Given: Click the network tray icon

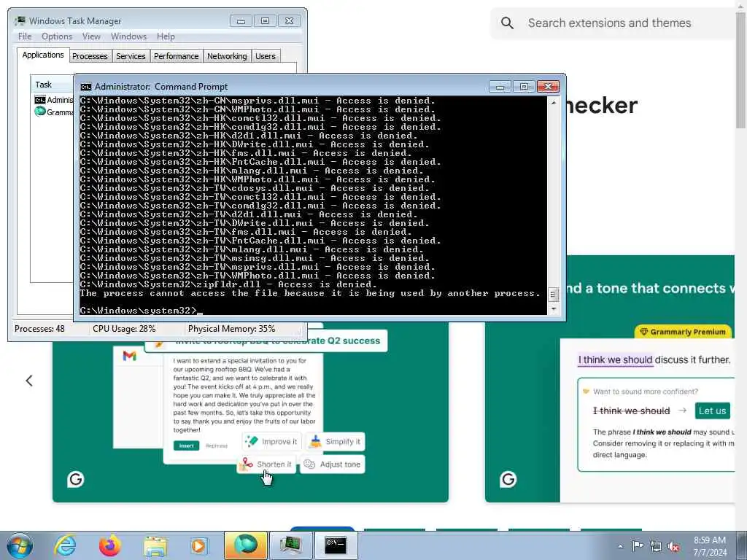Looking at the screenshot, I should (x=656, y=546).
